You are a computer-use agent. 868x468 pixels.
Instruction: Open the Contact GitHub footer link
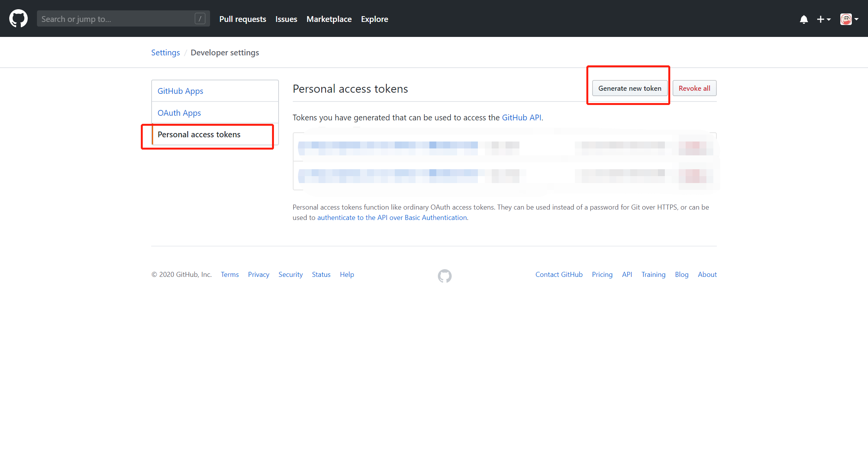pos(559,275)
